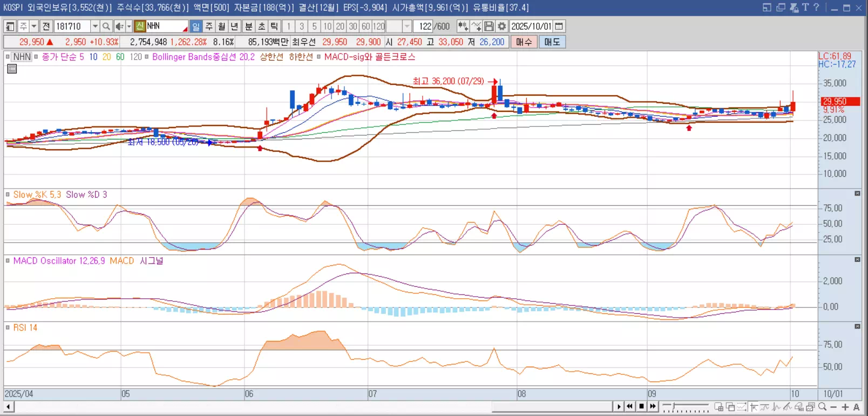Open the date picker calendar icon
Viewport: 868px width, 416px height.
(559, 26)
